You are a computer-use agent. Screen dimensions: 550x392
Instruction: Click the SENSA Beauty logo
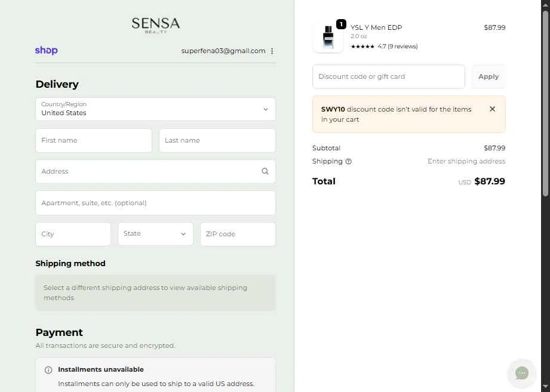click(156, 25)
